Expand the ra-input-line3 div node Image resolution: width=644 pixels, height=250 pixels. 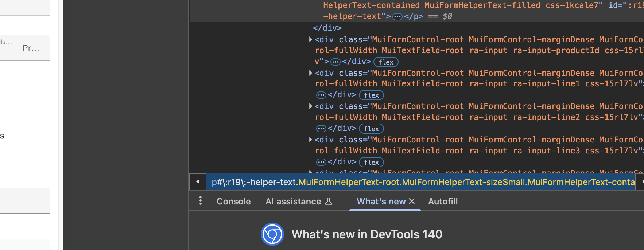(310, 140)
